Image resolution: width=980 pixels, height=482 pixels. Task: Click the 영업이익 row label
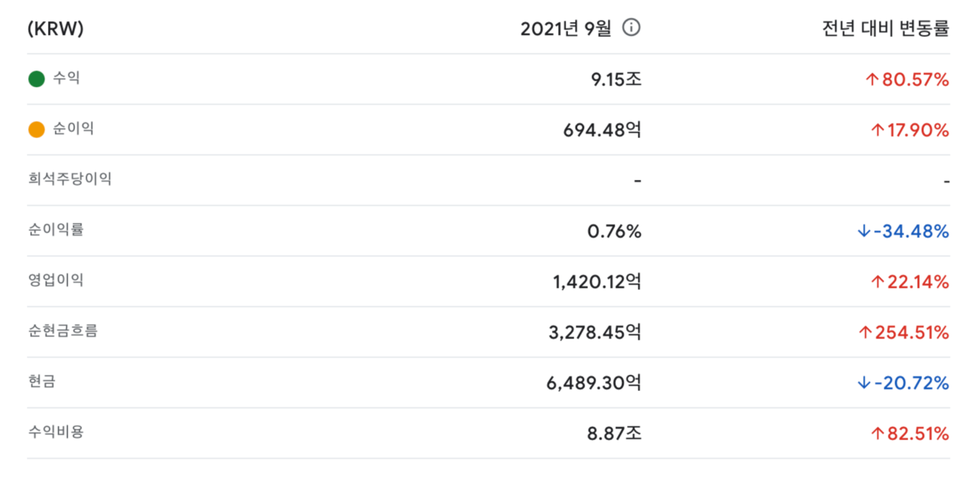(56, 280)
